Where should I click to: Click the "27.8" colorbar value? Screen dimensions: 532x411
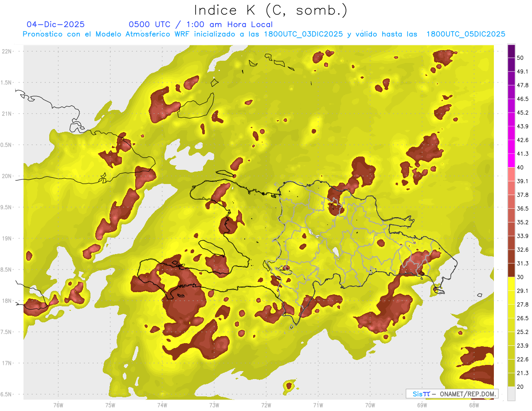coord(523,304)
